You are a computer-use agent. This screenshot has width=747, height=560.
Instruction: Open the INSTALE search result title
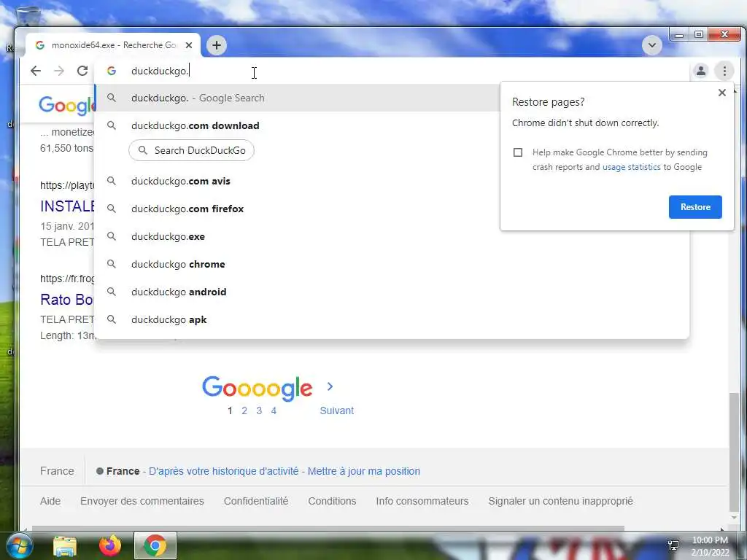pos(67,206)
